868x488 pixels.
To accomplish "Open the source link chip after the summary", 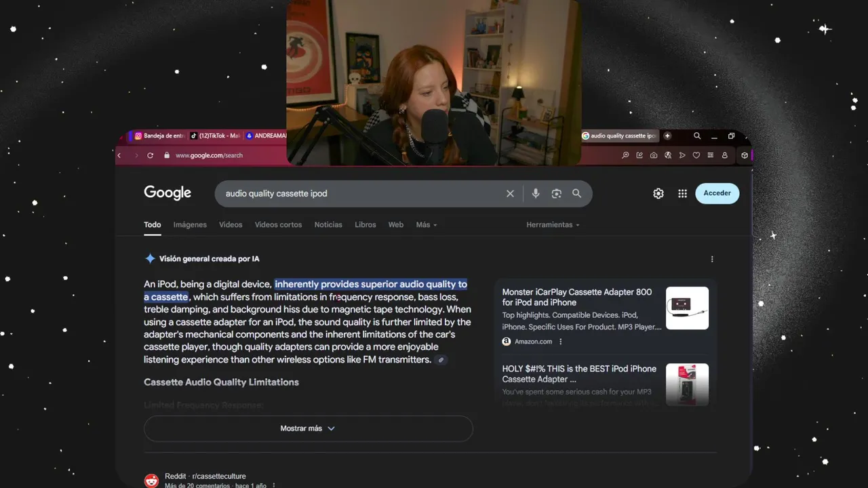I will pos(441,360).
